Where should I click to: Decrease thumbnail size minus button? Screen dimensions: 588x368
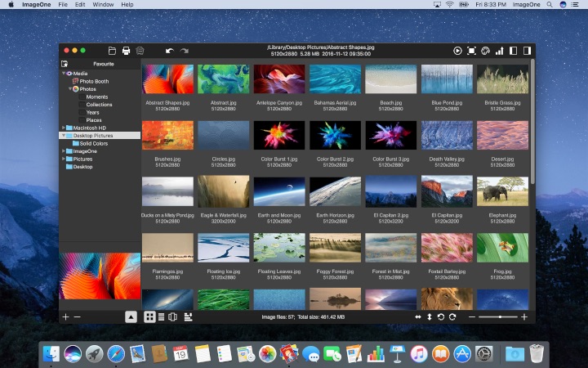pyautogui.click(x=472, y=317)
